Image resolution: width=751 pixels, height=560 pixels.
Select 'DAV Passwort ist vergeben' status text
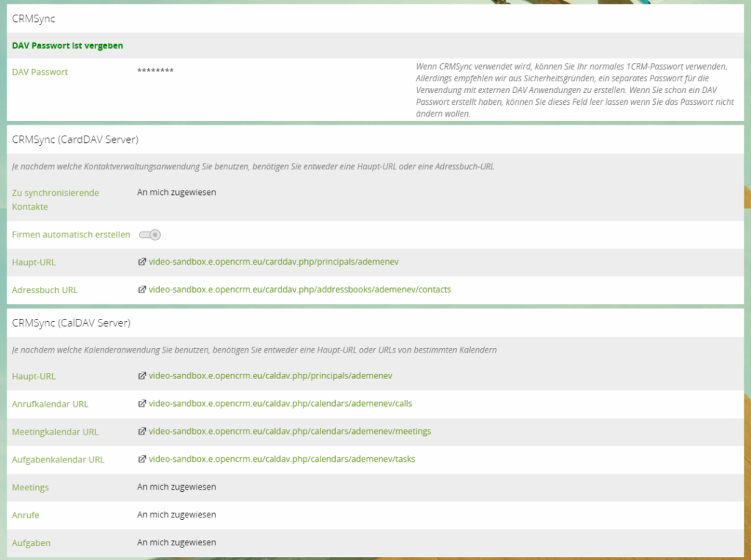[67, 45]
